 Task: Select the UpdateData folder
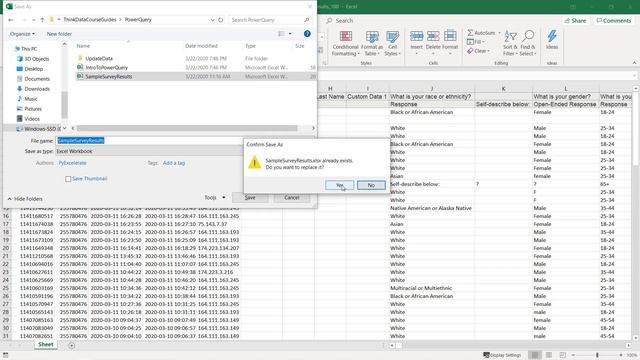(x=99, y=58)
